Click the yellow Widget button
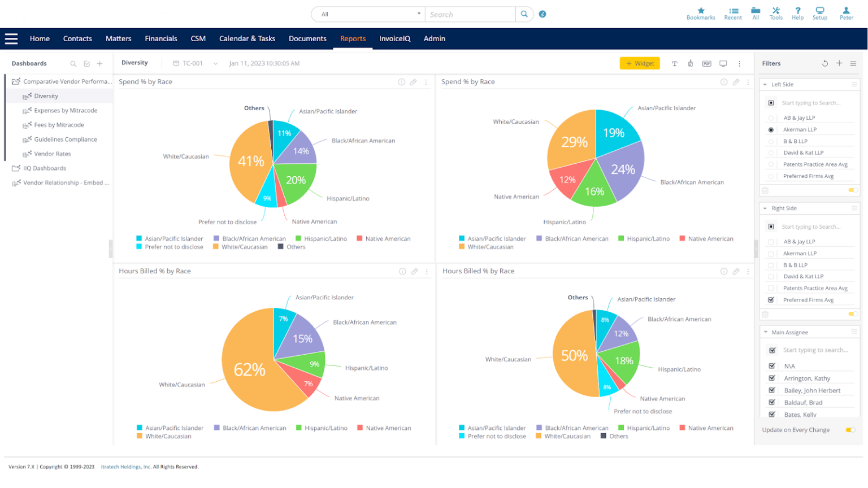This screenshot has width=868, height=488. click(x=640, y=63)
